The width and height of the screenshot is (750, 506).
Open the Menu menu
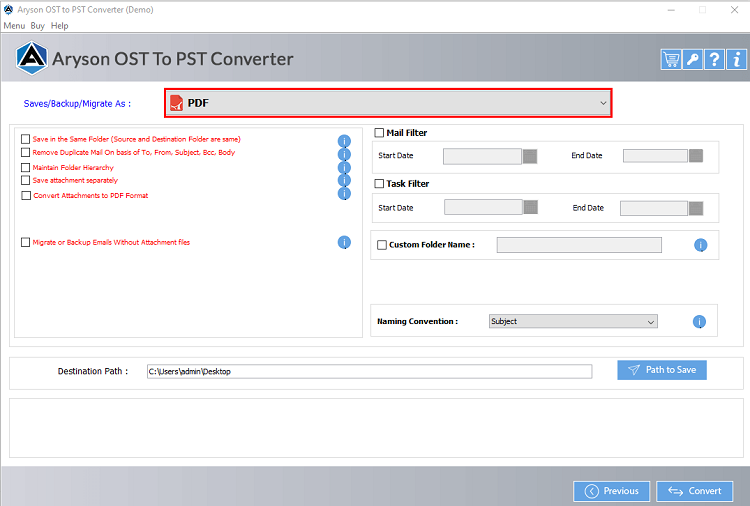coord(14,26)
